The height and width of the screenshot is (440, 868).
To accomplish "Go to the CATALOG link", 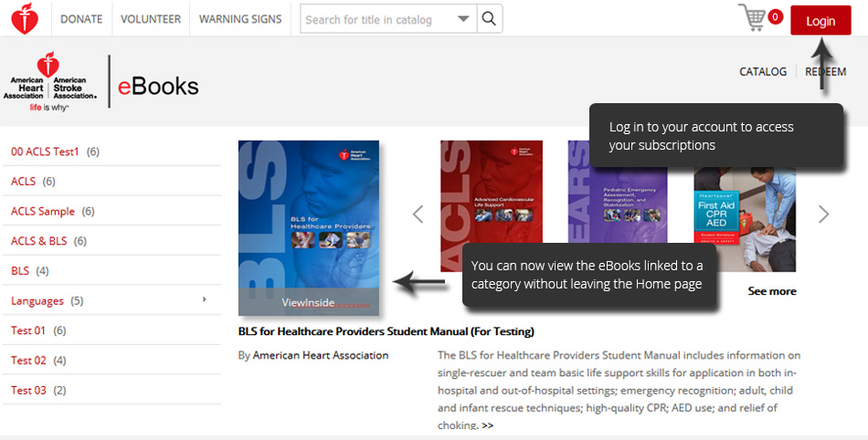I will (763, 71).
